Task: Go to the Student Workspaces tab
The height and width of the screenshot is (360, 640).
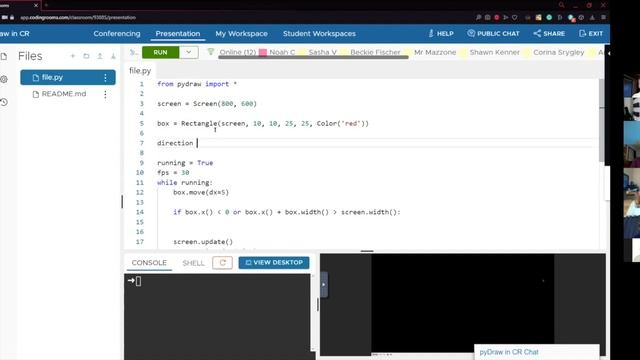Action: pyautogui.click(x=319, y=33)
